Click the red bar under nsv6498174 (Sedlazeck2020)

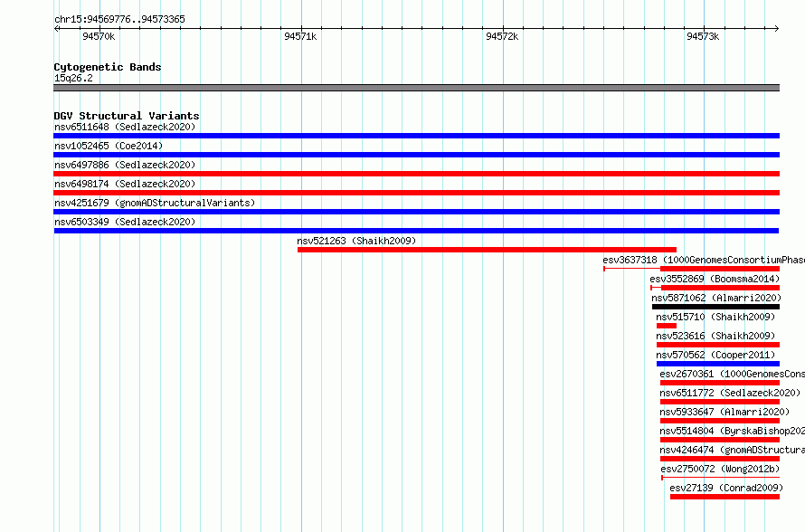tap(416, 193)
